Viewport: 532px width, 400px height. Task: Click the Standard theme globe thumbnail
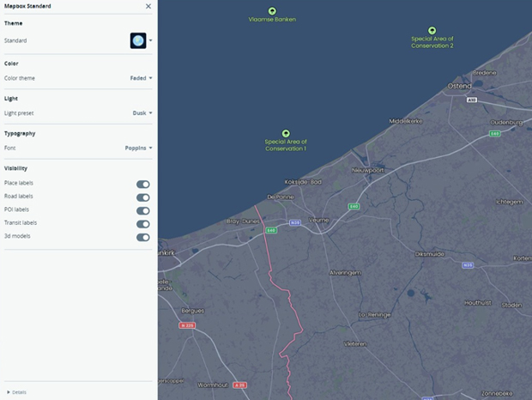[x=138, y=40]
